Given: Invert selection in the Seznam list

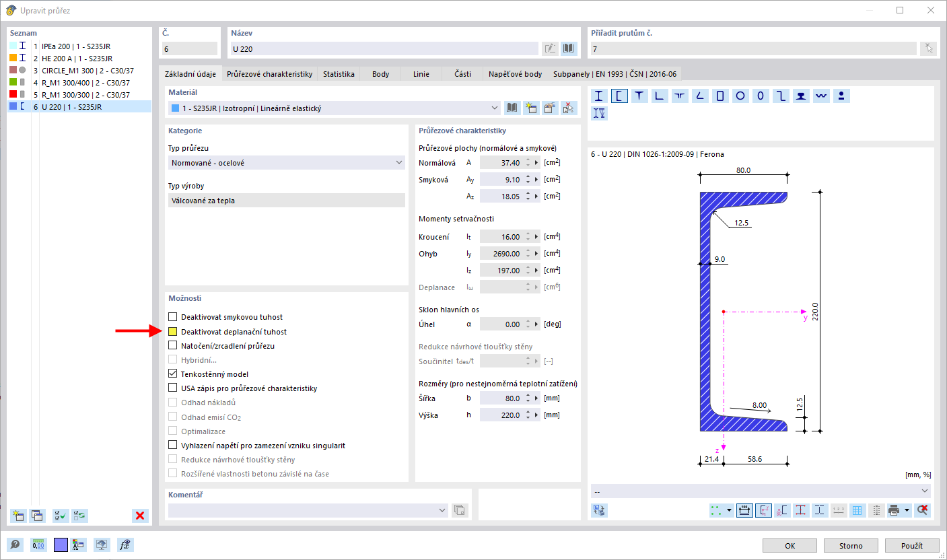Looking at the screenshot, I should (79, 516).
